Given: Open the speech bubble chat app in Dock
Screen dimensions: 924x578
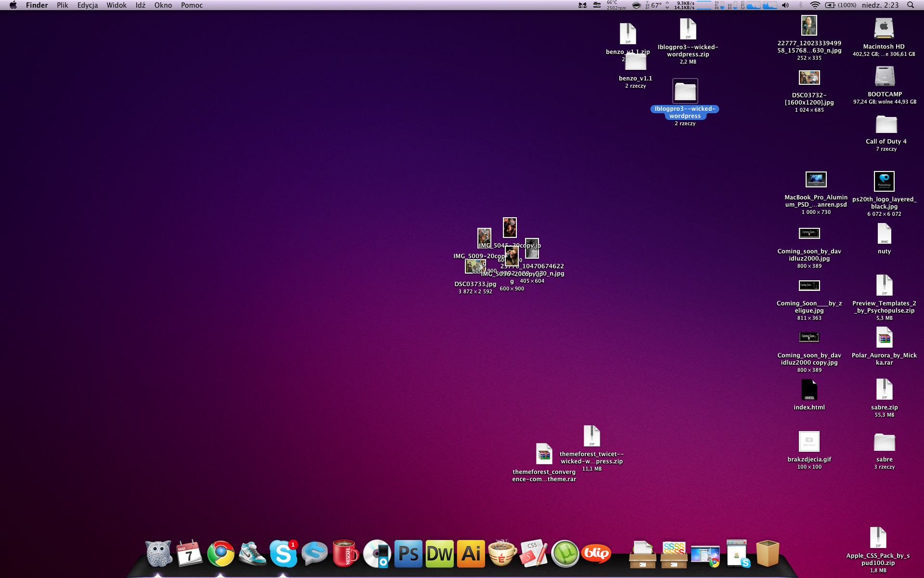Looking at the screenshot, I should click(x=314, y=554).
